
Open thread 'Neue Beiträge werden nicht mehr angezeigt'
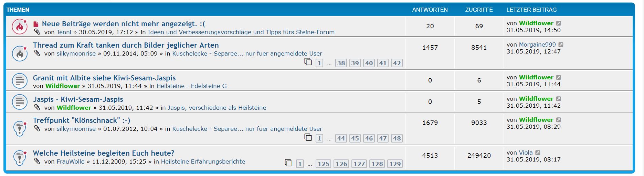pyautogui.click(x=124, y=24)
